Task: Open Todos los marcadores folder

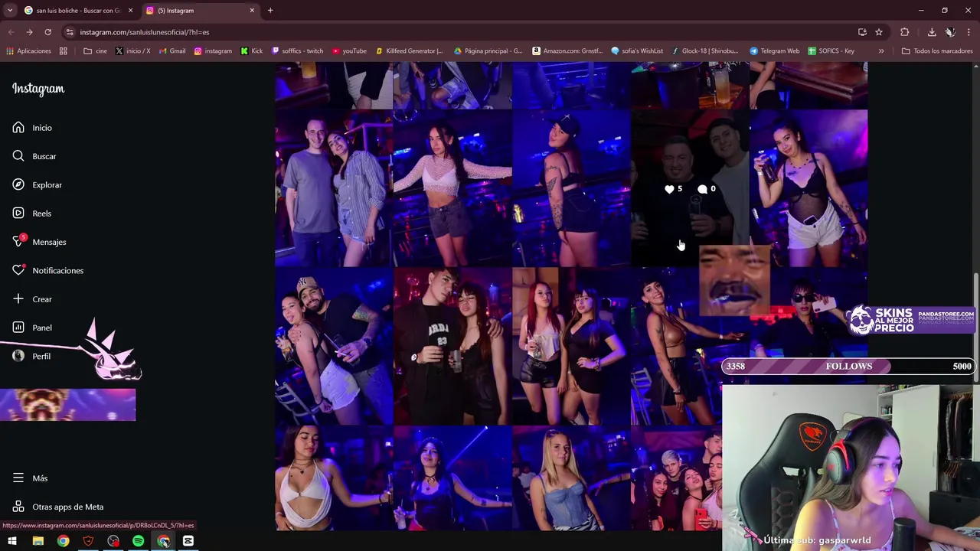Action: pos(937,51)
